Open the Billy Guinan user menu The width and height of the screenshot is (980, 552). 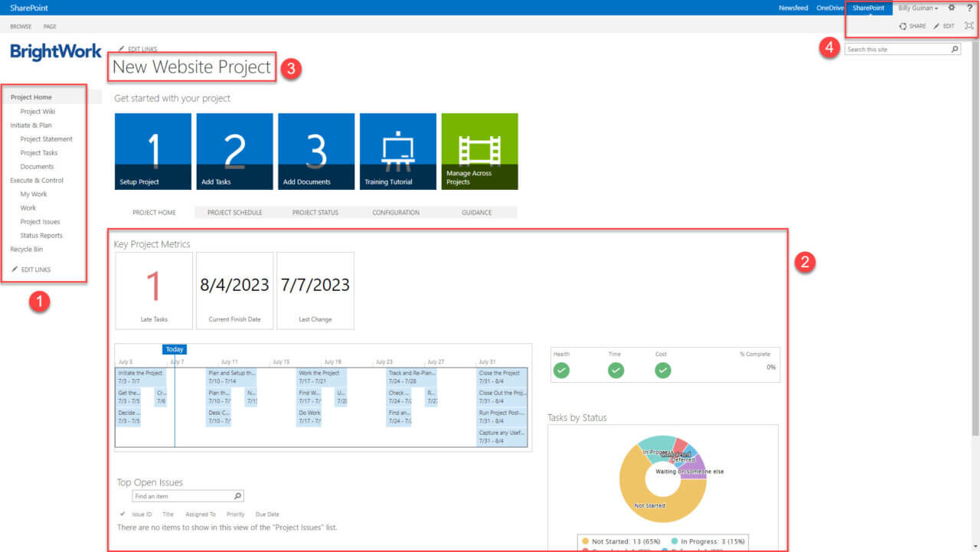[916, 8]
